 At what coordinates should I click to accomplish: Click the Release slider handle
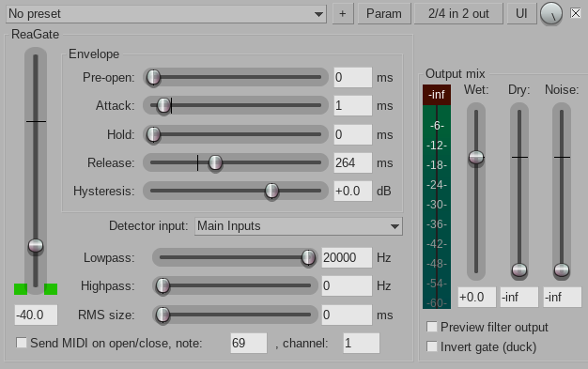tap(215, 162)
